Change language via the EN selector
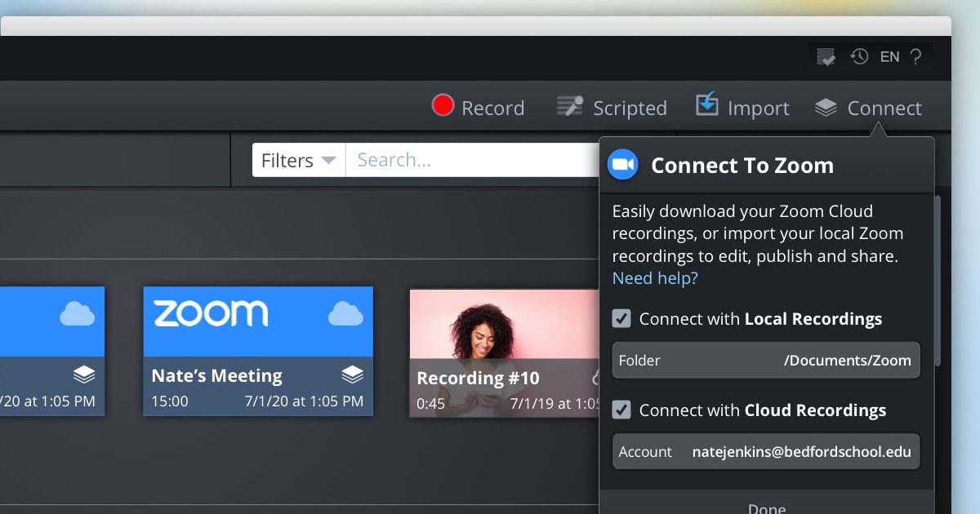Screen dimensions: 980x514 click(889, 56)
